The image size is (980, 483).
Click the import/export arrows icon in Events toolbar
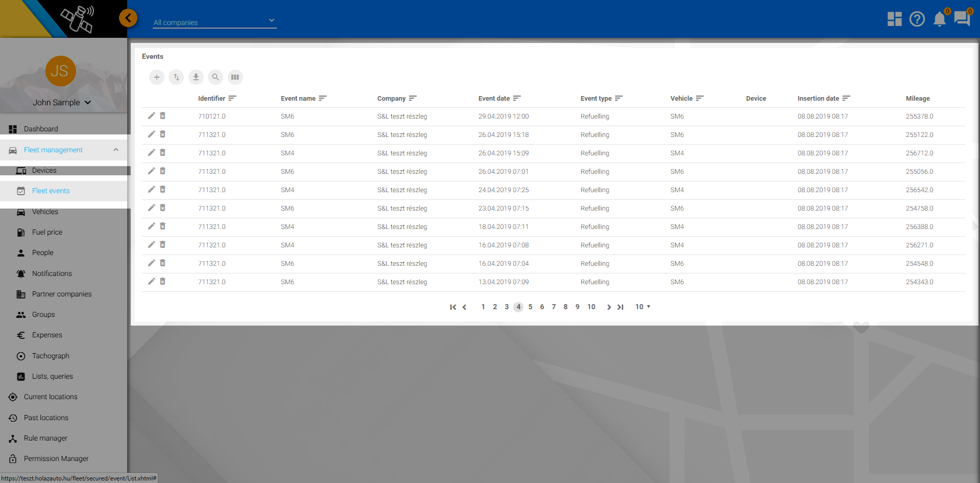(x=176, y=77)
